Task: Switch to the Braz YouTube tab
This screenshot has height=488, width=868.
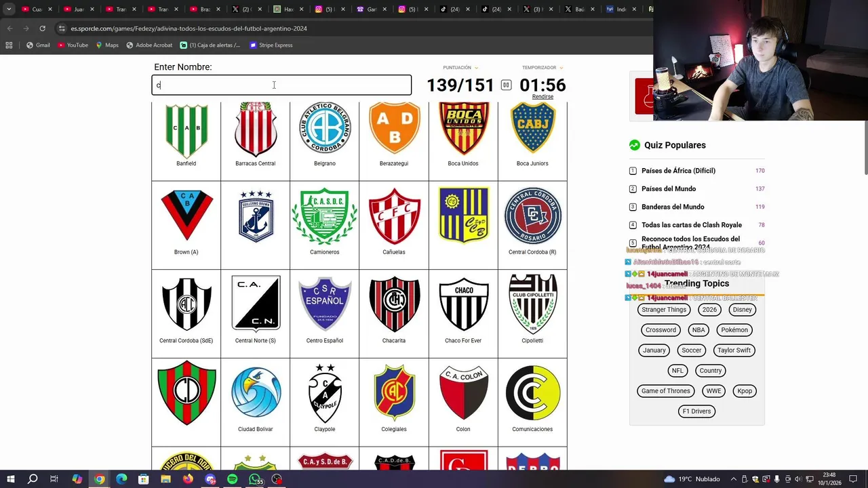Action: [204, 9]
